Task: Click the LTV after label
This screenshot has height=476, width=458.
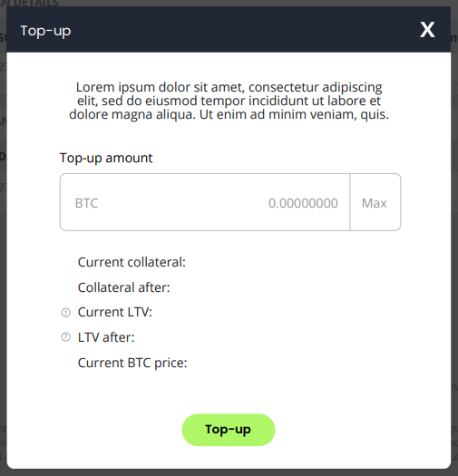Action: (x=106, y=337)
